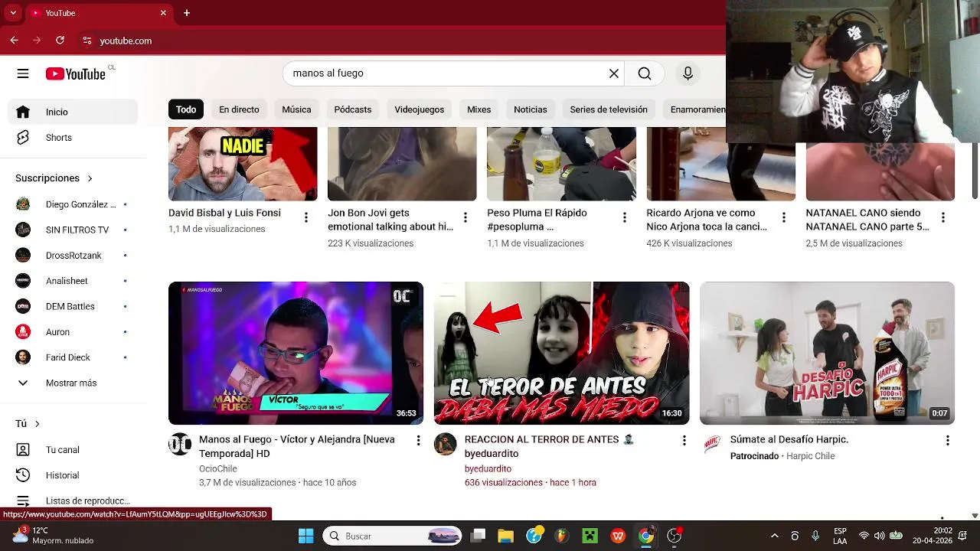Open DrossRotzank subscription
The height and width of the screenshot is (551, 980).
tap(73, 256)
